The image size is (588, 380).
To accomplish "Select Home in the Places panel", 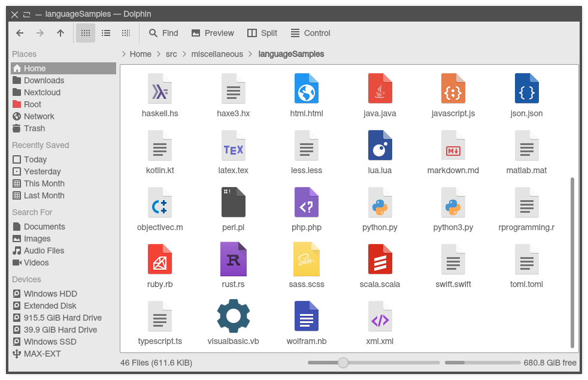I will 63,68.
